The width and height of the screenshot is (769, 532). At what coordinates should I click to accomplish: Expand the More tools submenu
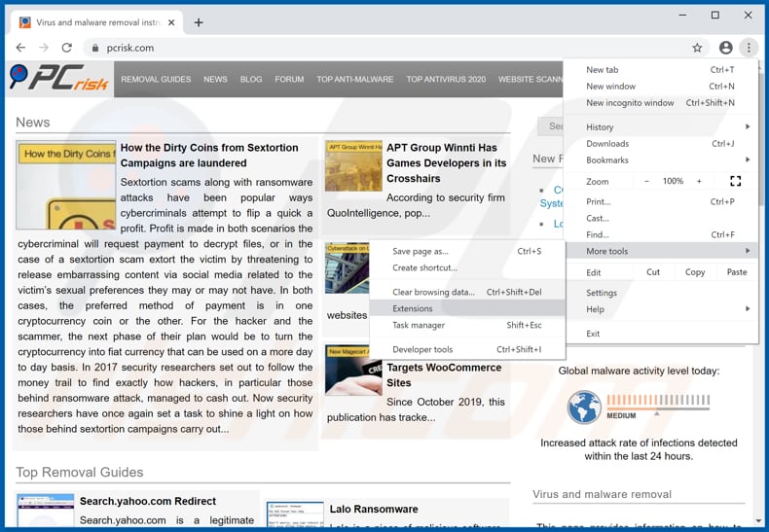click(x=660, y=251)
